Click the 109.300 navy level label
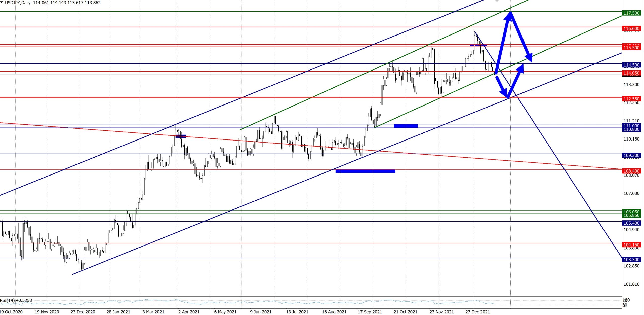Screen dimensions: 644x315 631,155
